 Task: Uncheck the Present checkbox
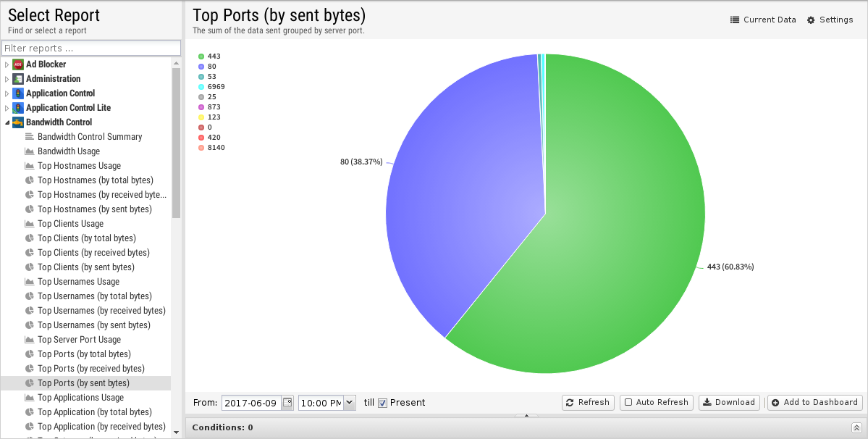pos(382,403)
